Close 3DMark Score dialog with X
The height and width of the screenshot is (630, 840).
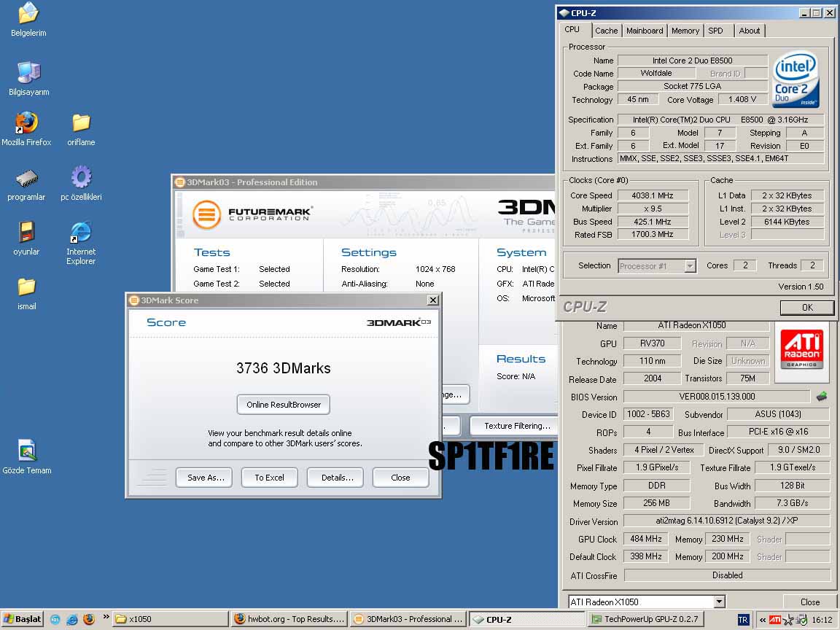click(x=433, y=300)
